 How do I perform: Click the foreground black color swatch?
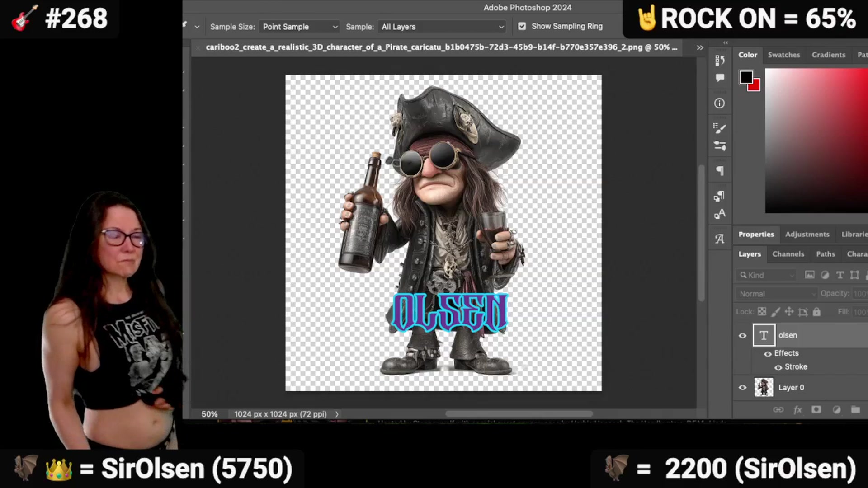pyautogui.click(x=746, y=77)
